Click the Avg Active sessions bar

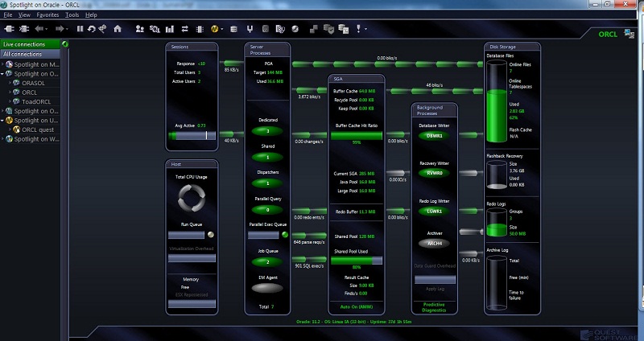point(192,136)
